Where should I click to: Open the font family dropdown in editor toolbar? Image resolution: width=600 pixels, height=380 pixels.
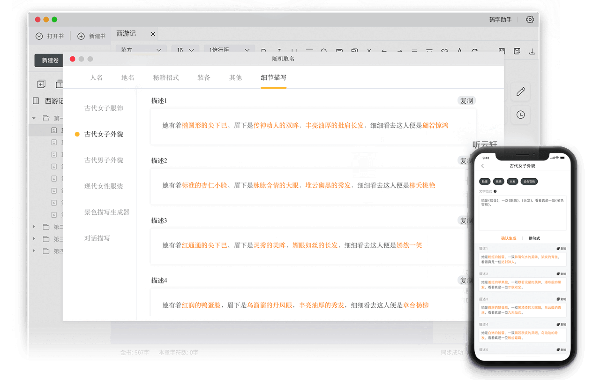click(x=141, y=49)
